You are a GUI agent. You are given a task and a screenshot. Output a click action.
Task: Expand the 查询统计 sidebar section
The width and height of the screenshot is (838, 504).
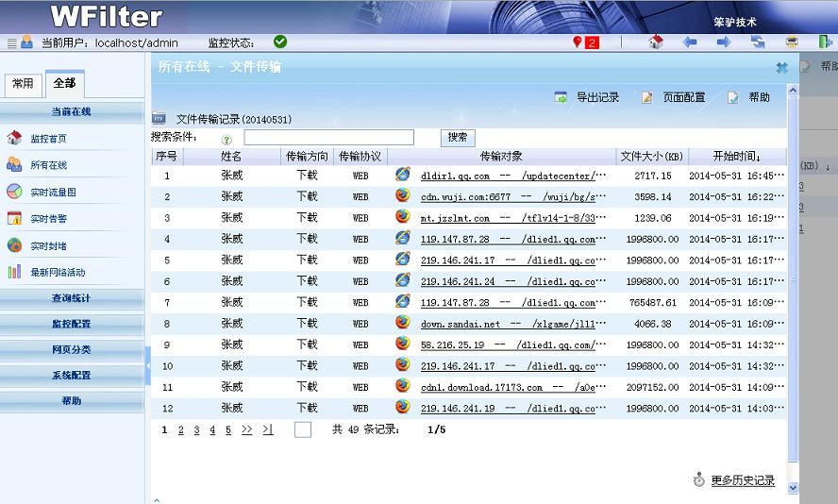pos(72,298)
